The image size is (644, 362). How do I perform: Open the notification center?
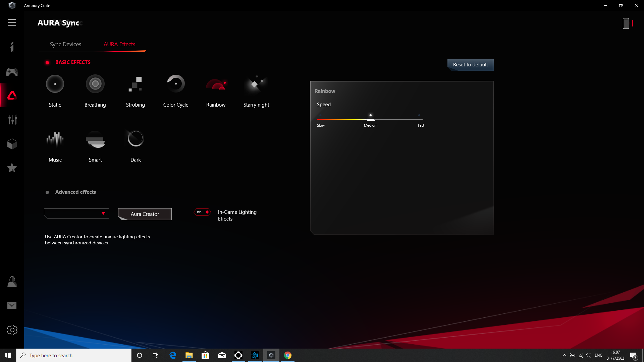pos(633,355)
